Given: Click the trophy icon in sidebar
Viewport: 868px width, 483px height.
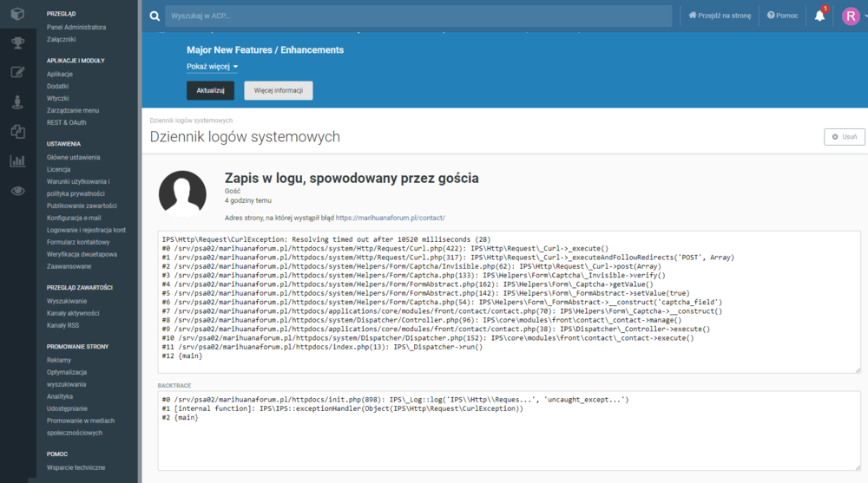Looking at the screenshot, I should (x=17, y=43).
